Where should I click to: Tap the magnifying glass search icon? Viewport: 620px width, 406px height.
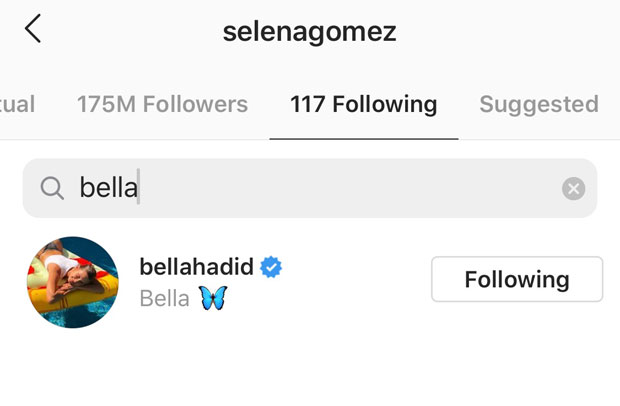52,188
